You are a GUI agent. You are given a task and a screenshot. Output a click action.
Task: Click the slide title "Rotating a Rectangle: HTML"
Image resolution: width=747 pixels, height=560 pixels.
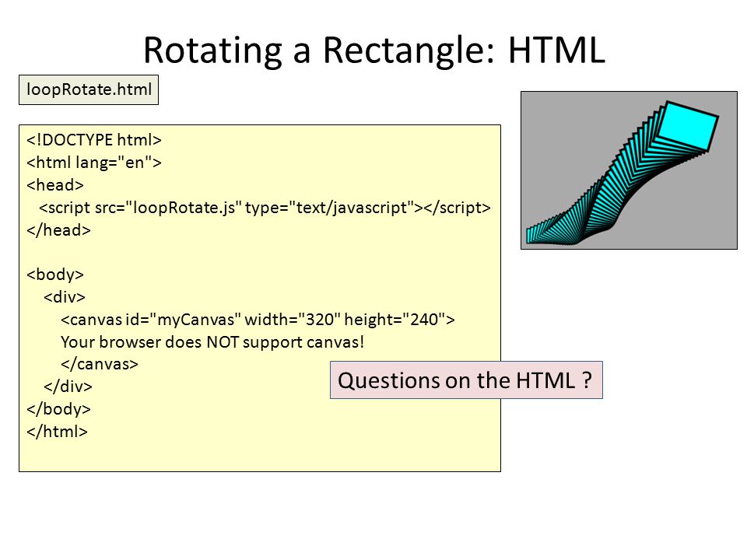coord(374,50)
